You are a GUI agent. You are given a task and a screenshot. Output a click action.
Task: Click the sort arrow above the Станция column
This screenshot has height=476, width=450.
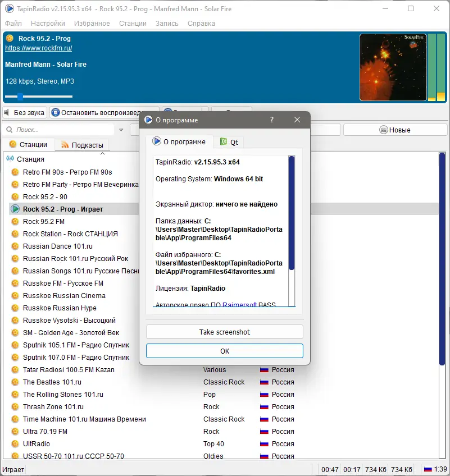pyautogui.click(x=103, y=154)
